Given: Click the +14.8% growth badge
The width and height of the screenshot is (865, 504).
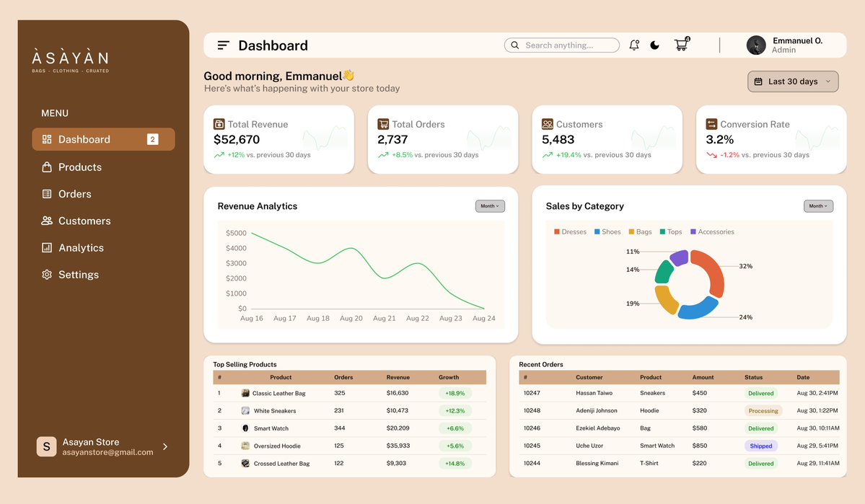Looking at the screenshot, I should click(455, 463).
